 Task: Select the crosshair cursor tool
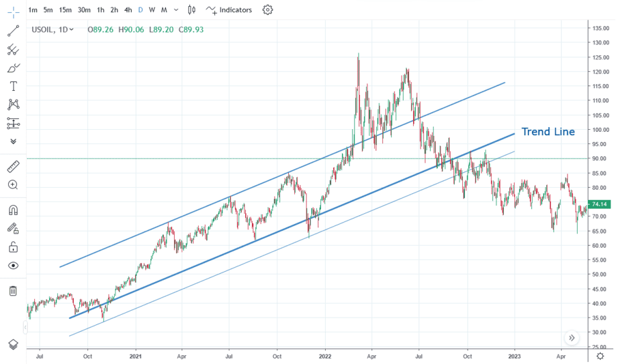[12, 10]
